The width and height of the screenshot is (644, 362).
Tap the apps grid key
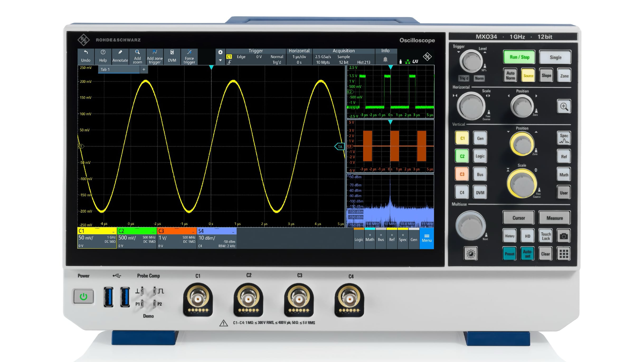(x=563, y=254)
